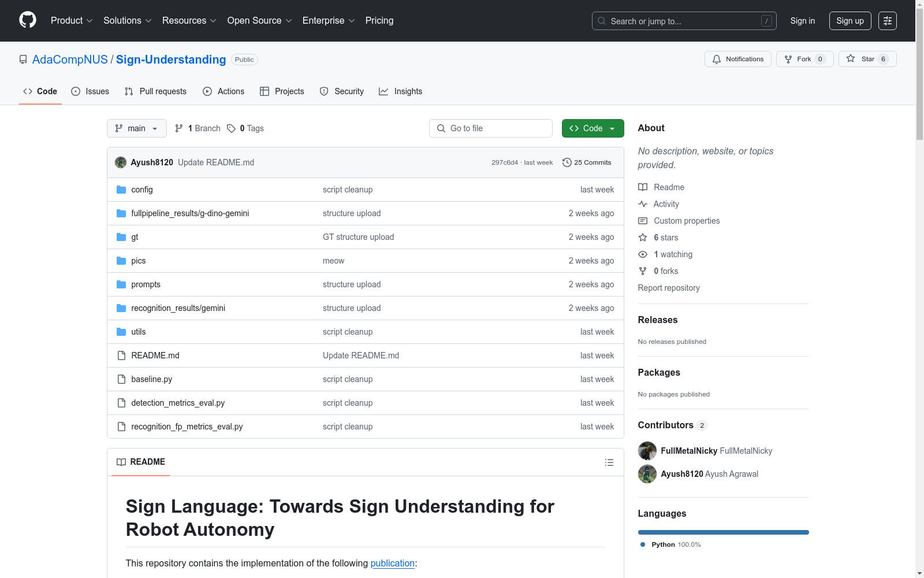Click the Search or jump to field
The height and width of the screenshot is (578, 924).
click(684, 21)
